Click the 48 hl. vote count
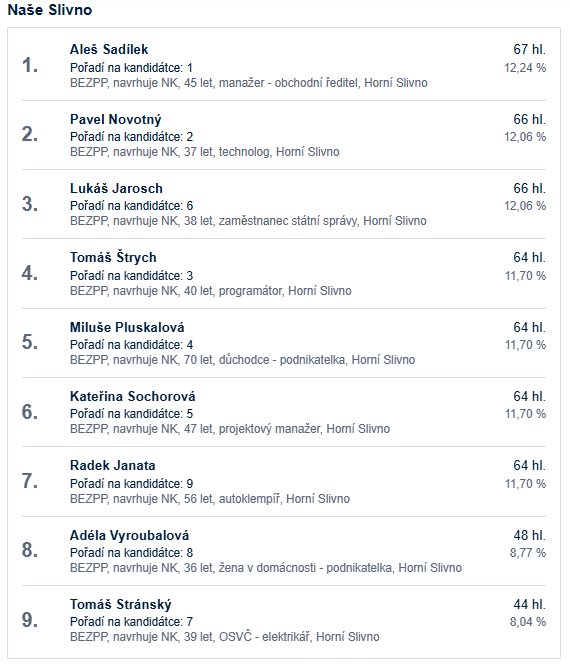This screenshot has height=670, width=570. pos(529,535)
